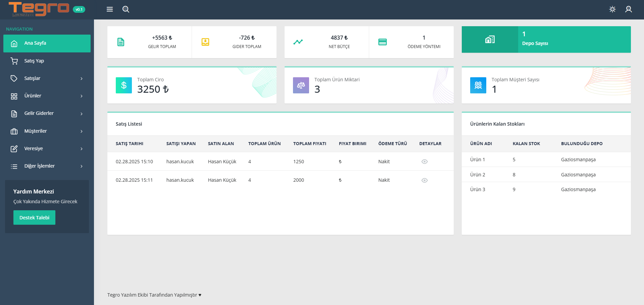The width and height of the screenshot is (644, 305).
Task: Click the Toplam Müşteri Sayısı people icon
Action: [x=478, y=85]
